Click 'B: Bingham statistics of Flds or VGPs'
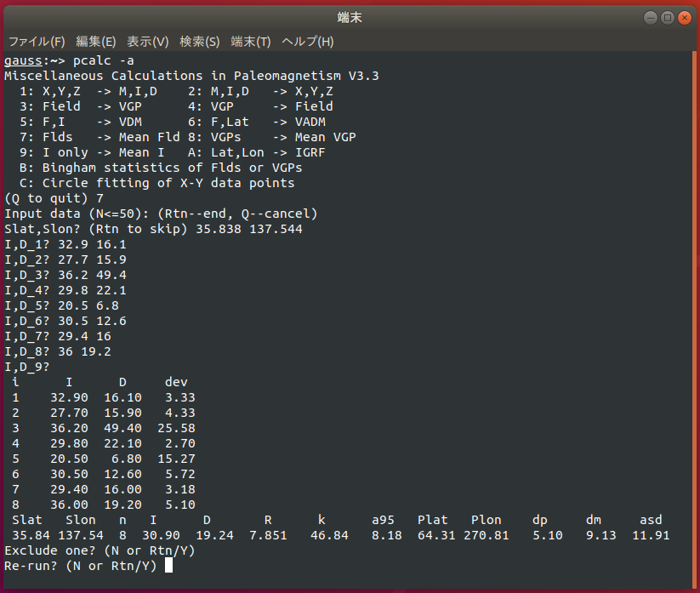 [x=161, y=168]
